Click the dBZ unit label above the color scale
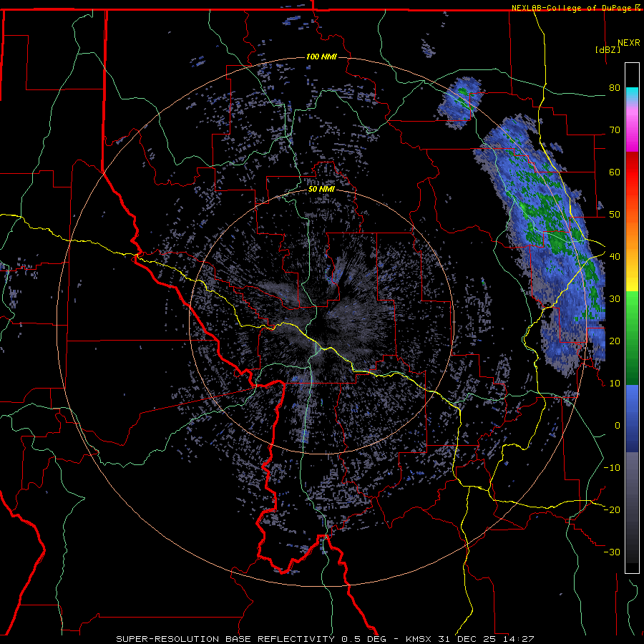Viewport: 644px width, 644px height. (608, 49)
